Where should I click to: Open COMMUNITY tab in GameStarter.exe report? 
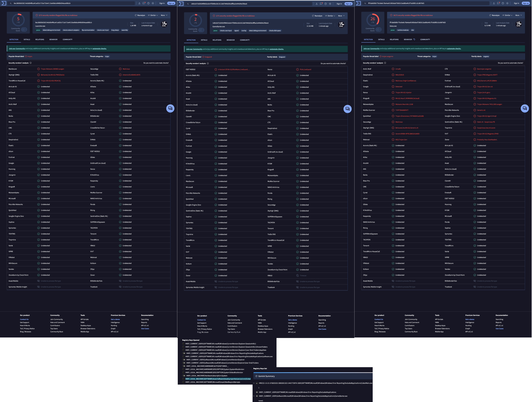[x=245, y=40]
